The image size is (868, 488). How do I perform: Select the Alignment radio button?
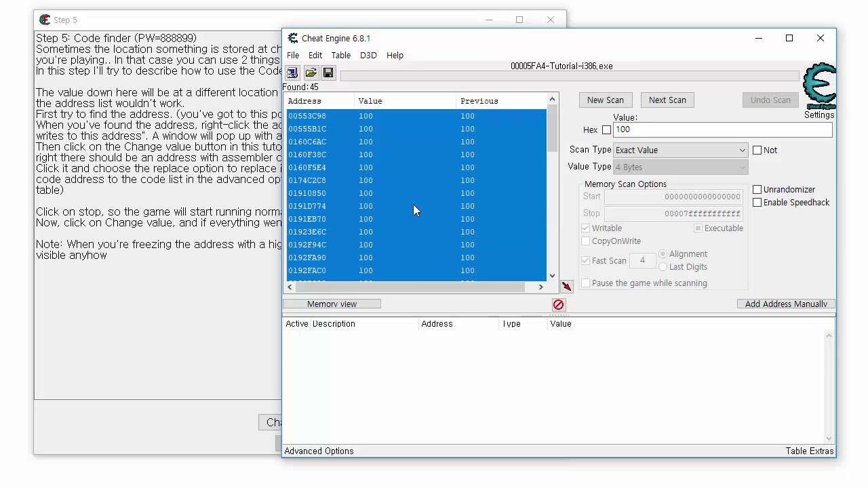pos(663,254)
